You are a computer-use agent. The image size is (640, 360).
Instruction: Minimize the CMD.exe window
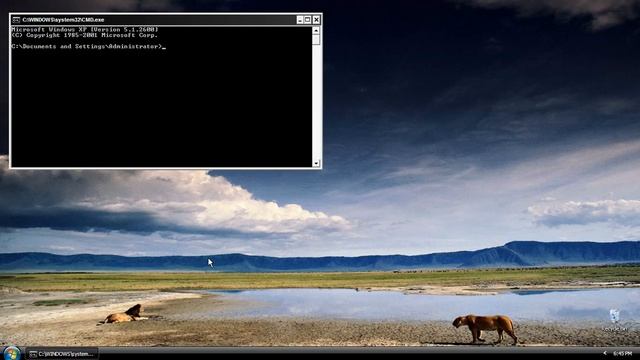pyautogui.click(x=300, y=20)
